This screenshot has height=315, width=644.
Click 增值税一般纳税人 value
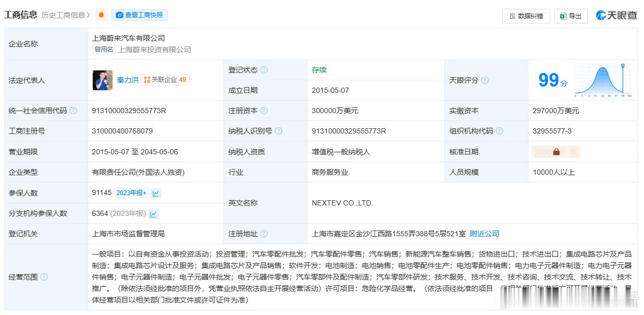point(341,152)
